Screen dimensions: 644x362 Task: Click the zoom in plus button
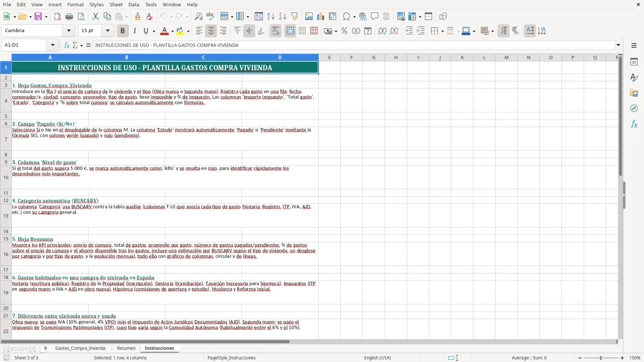(x=623, y=358)
